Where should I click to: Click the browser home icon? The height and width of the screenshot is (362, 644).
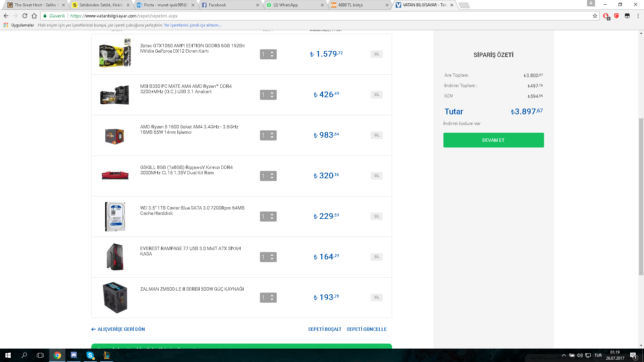coord(34,16)
